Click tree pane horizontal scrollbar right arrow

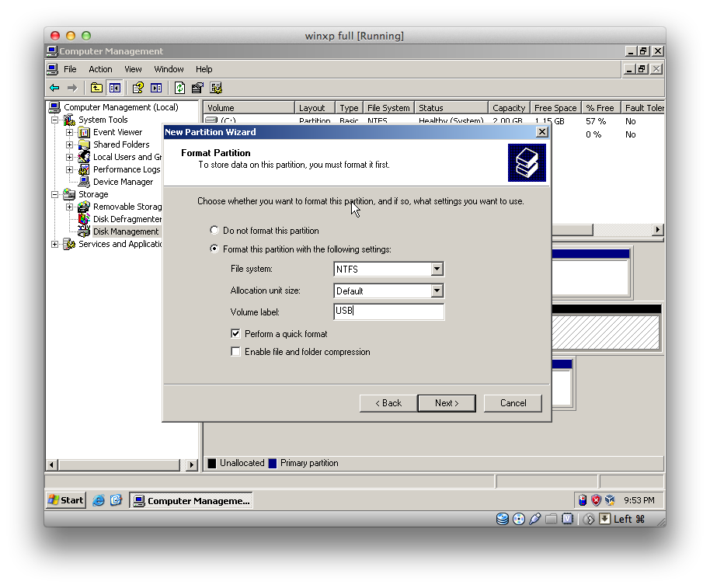pyautogui.click(x=192, y=464)
